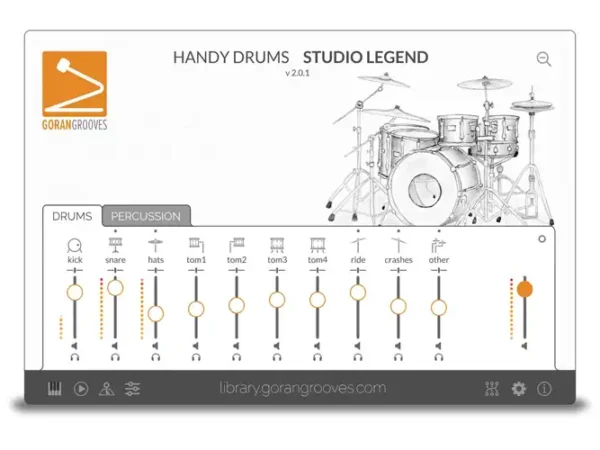Click the other percussion channel icon

click(x=439, y=245)
